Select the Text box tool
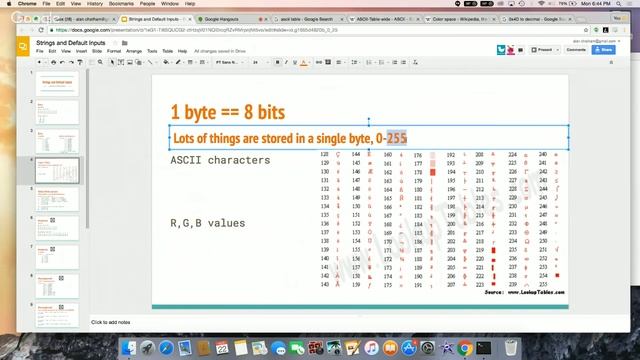Viewport: 640px width, 360px height. point(121,62)
